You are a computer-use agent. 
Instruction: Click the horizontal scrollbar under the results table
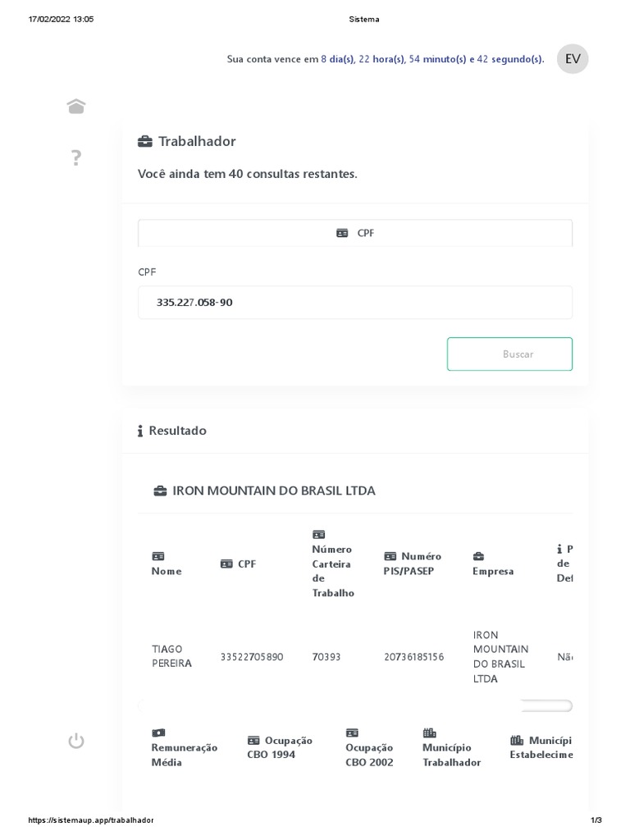(x=546, y=705)
